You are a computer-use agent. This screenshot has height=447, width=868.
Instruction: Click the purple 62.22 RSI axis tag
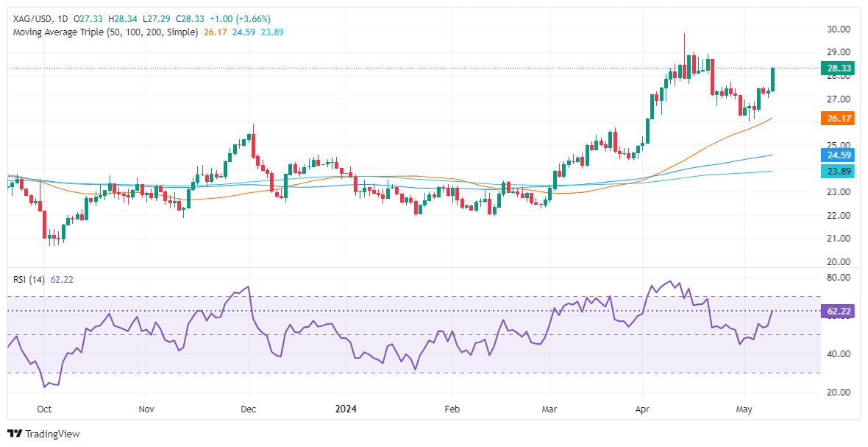tap(838, 312)
